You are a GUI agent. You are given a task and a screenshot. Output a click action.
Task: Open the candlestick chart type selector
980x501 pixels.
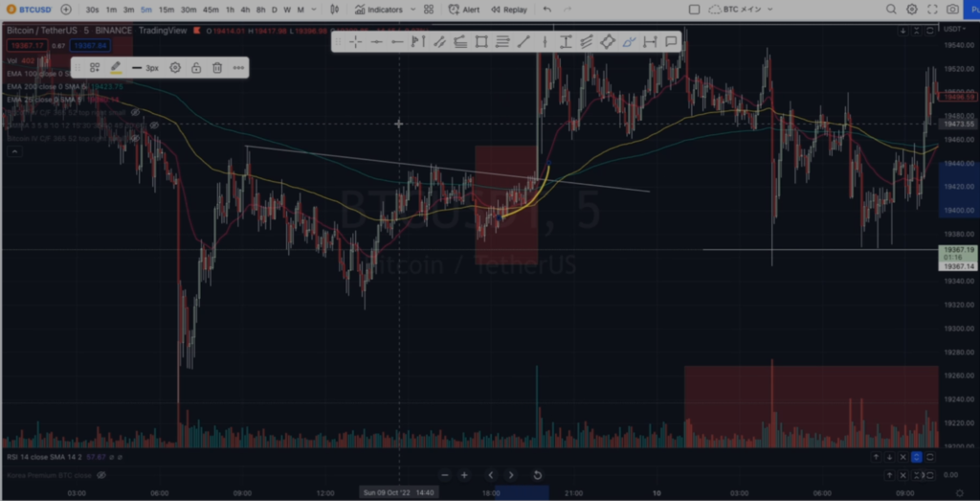[335, 10]
